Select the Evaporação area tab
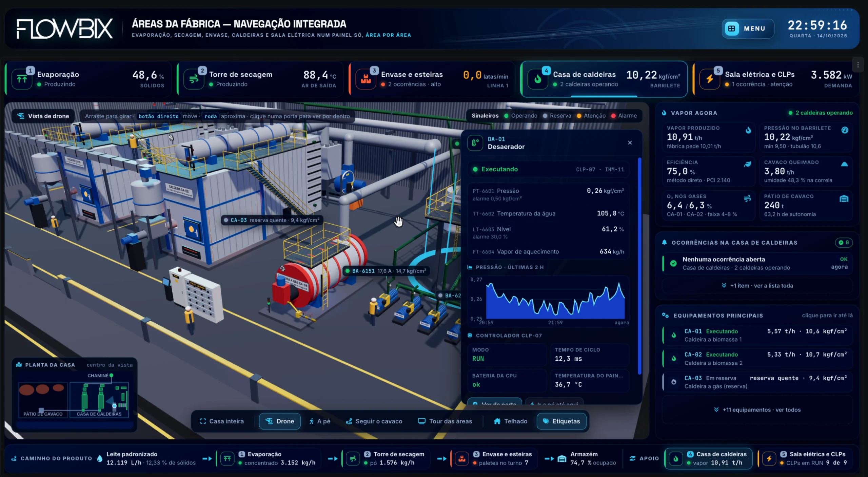 [88, 79]
